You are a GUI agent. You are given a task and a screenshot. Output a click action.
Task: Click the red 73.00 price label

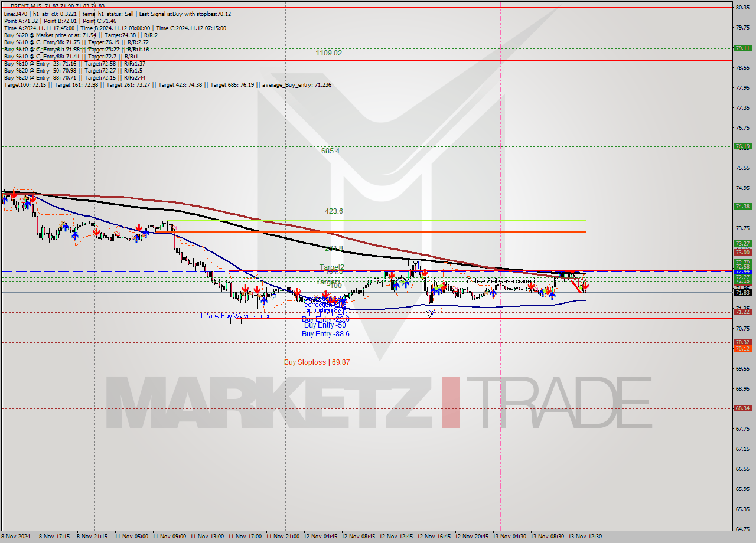coord(742,252)
